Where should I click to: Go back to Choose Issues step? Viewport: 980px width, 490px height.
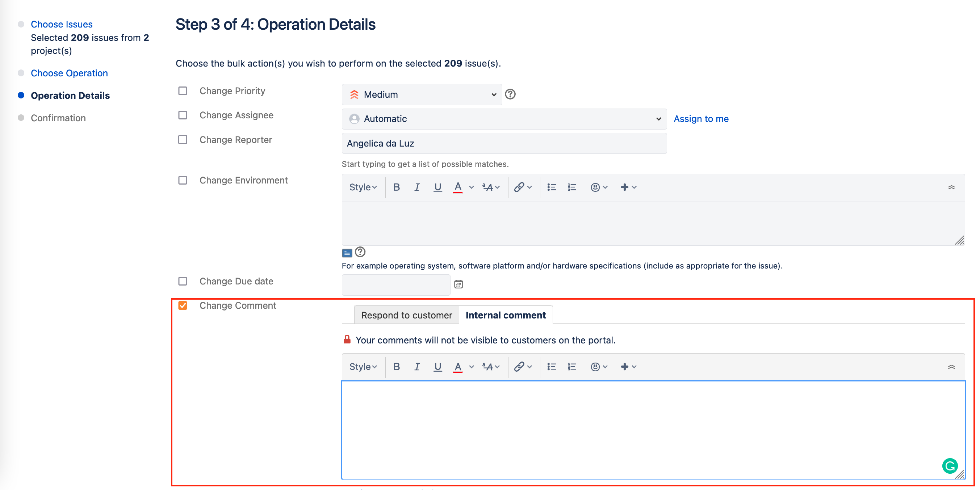coord(62,24)
